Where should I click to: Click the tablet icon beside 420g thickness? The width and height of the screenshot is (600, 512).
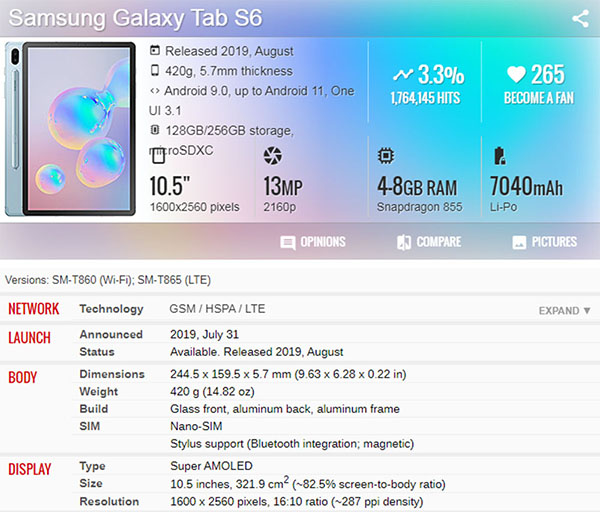(x=155, y=70)
